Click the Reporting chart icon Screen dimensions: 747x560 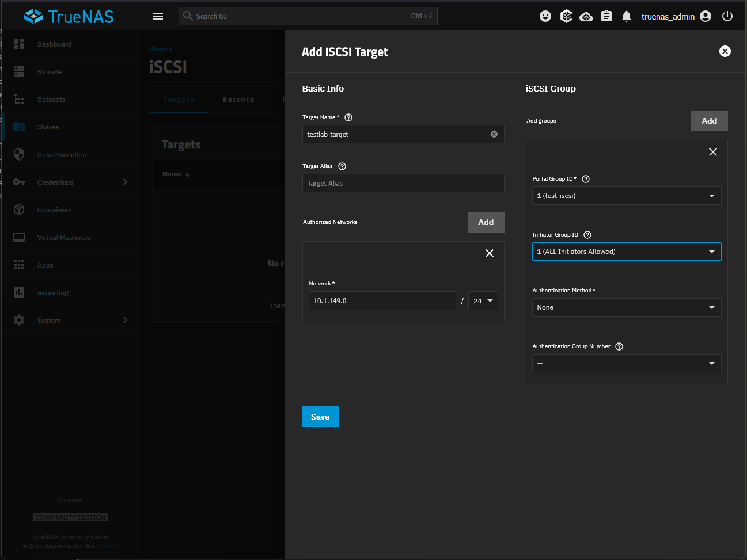pyautogui.click(x=19, y=292)
